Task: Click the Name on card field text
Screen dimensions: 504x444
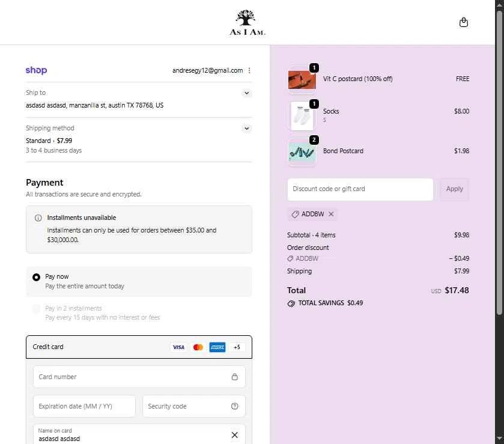Action: tap(59, 439)
